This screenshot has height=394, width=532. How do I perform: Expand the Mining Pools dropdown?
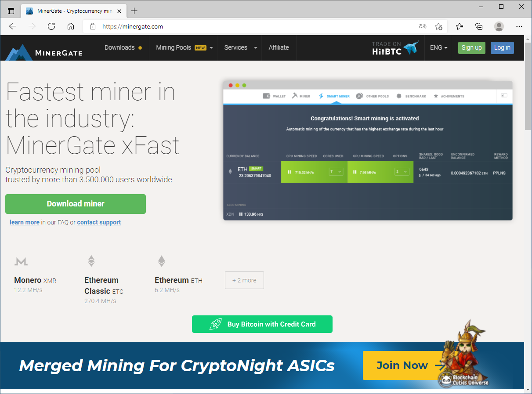pos(185,47)
